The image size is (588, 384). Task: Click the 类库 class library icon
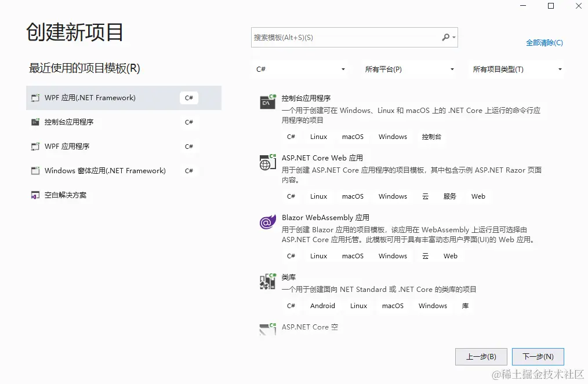point(268,281)
